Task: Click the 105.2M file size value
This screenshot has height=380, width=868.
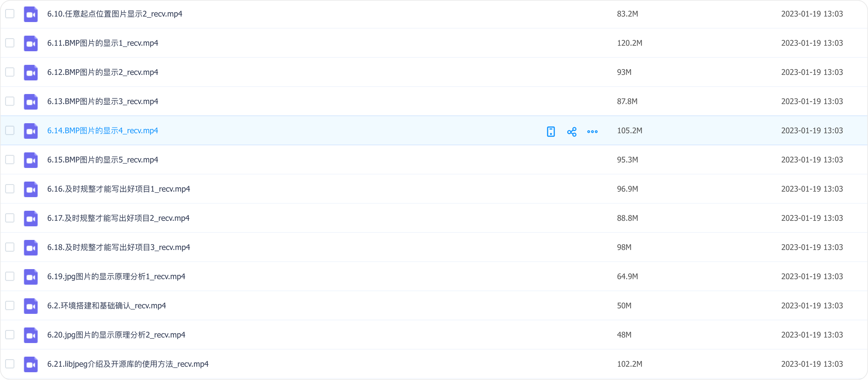Action: 630,130
